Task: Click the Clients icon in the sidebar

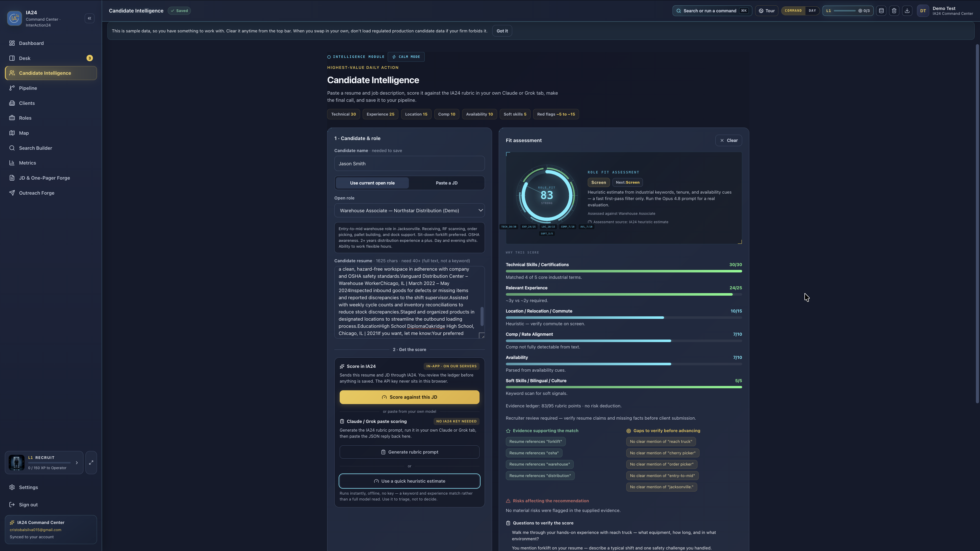Action: pos(12,103)
